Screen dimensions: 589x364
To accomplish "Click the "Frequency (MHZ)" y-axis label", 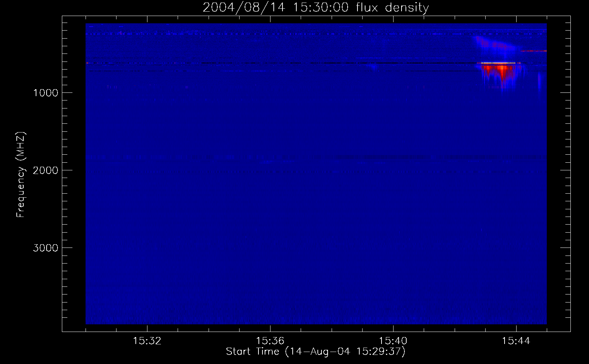I will click(21, 175).
